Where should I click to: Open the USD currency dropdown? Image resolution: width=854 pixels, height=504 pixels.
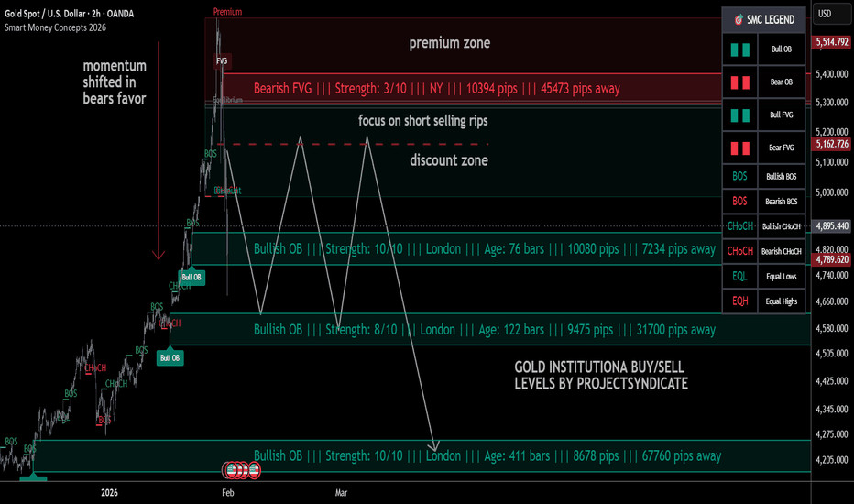pos(824,14)
